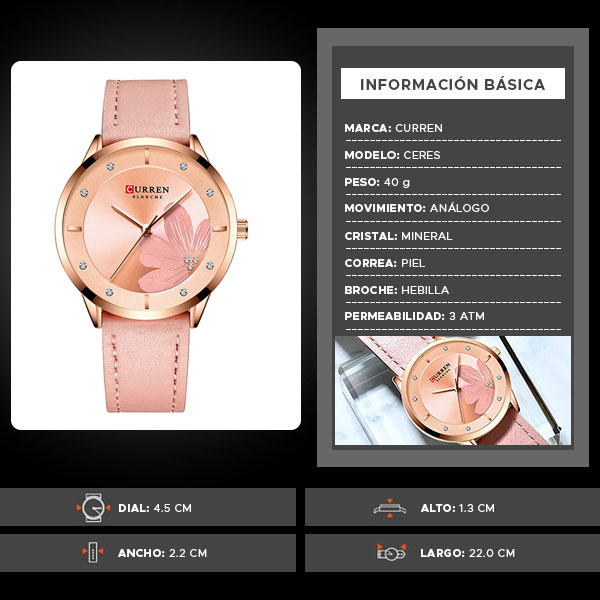600x600 pixels.
Task: Click the CORREA: PIEL row
Action: click(x=453, y=263)
